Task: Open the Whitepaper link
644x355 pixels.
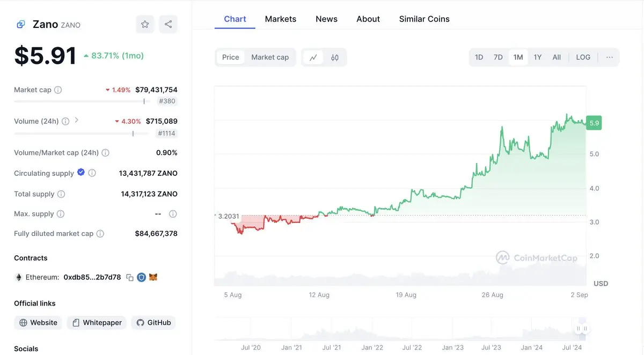Action: (97, 323)
